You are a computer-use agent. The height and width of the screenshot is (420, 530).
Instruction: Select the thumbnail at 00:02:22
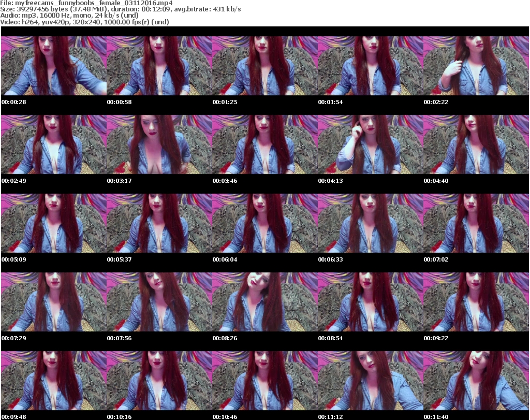pyautogui.click(x=476, y=66)
